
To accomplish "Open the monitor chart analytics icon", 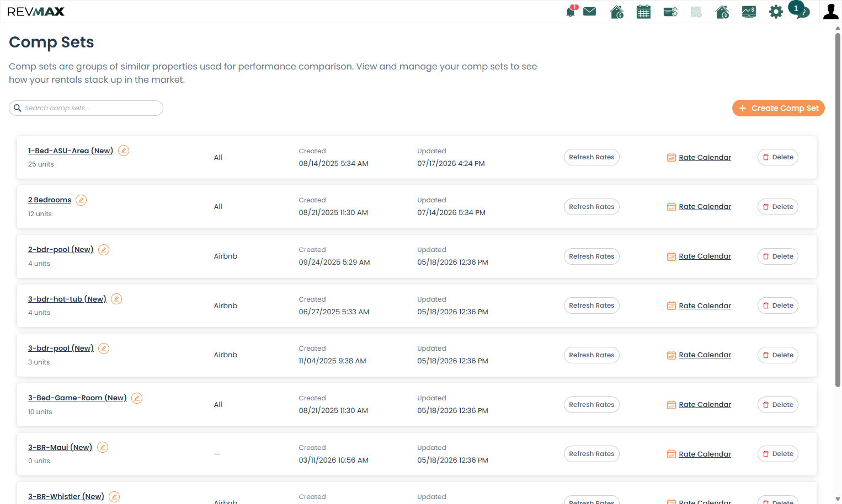I will coord(749,12).
